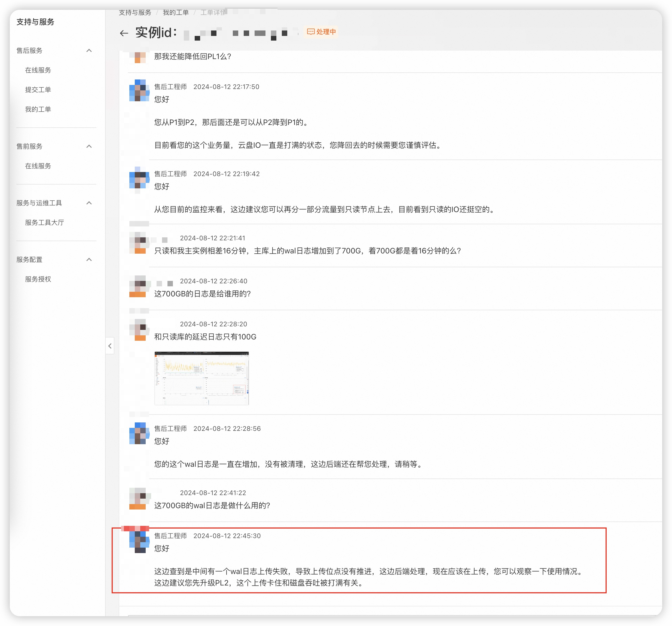Image resolution: width=672 pixels, height=626 pixels.
Task: Open the attached monitoring chart thumbnail
Action: 201,378
